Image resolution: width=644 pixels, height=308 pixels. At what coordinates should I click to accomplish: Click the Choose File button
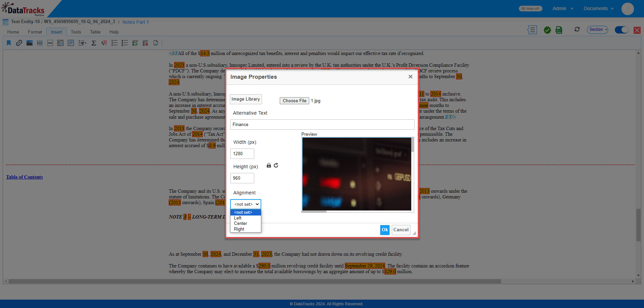click(x=294, y=101)
